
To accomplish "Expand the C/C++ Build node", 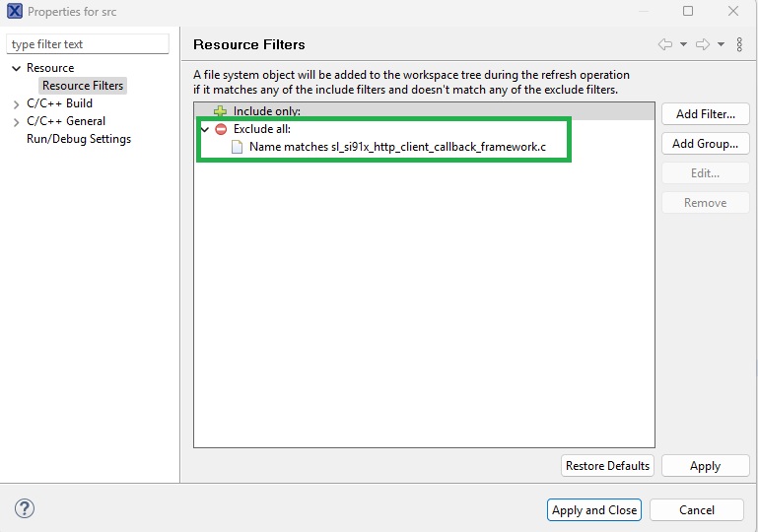I will [17, 103].
